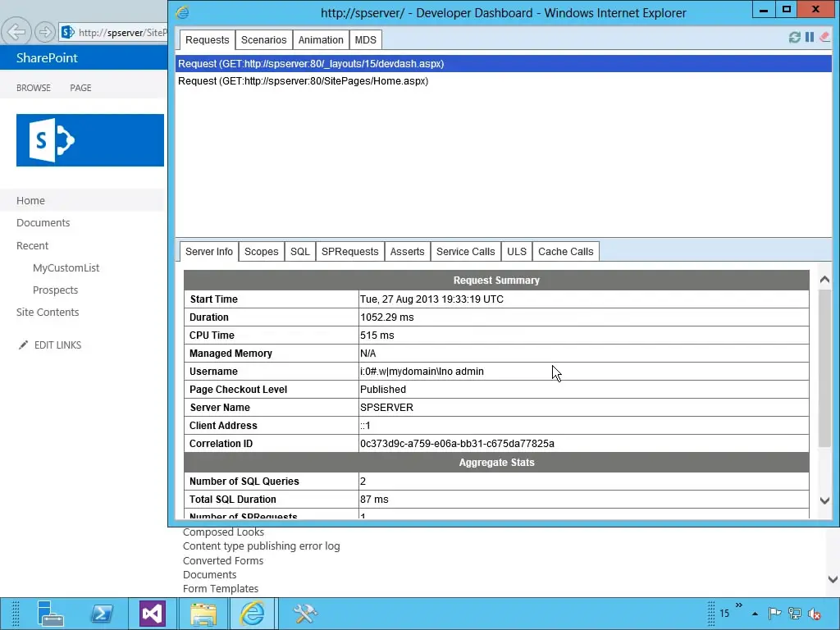Viewport: 840px width, 630px height.
Task: Click the muted volume icon in the tray
Action: (x=815, y=614)
